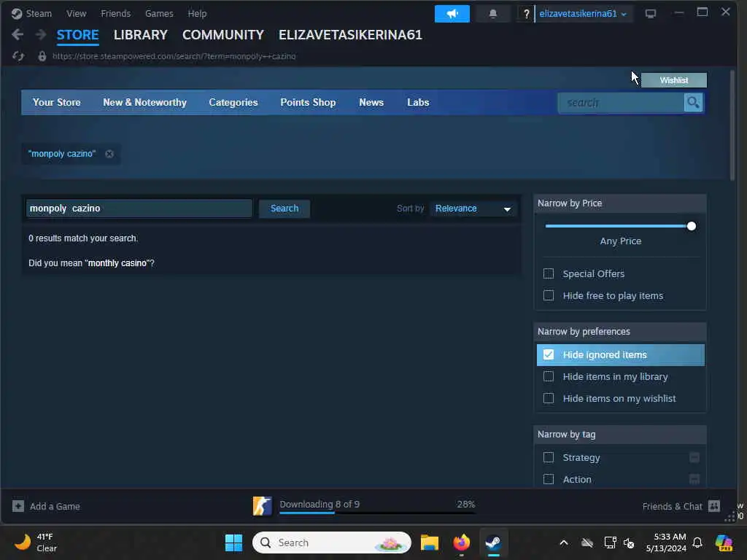Collapse the Narrow by Price section
Viewport: 747px width, 560px height.
point(620,203)
